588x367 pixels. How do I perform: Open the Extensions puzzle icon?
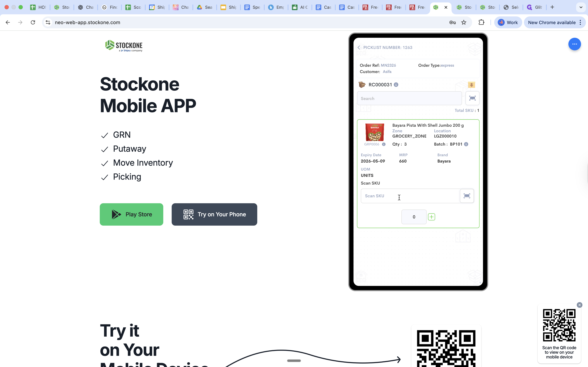pos(481,22)
